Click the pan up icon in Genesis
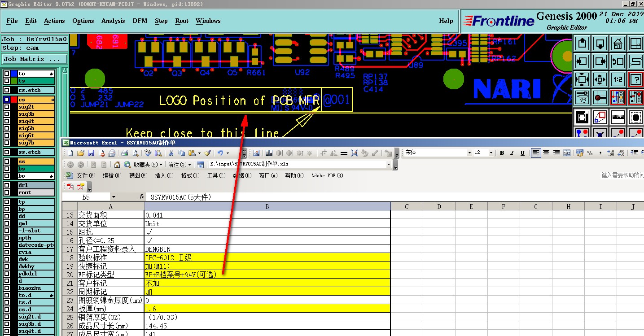 (x=582, y=44)
